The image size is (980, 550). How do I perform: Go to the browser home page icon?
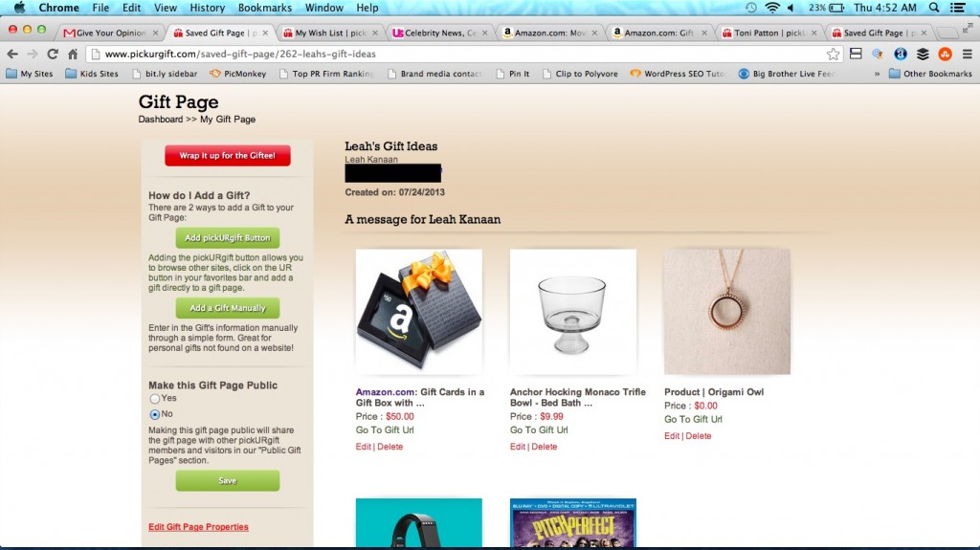point(73,55)
